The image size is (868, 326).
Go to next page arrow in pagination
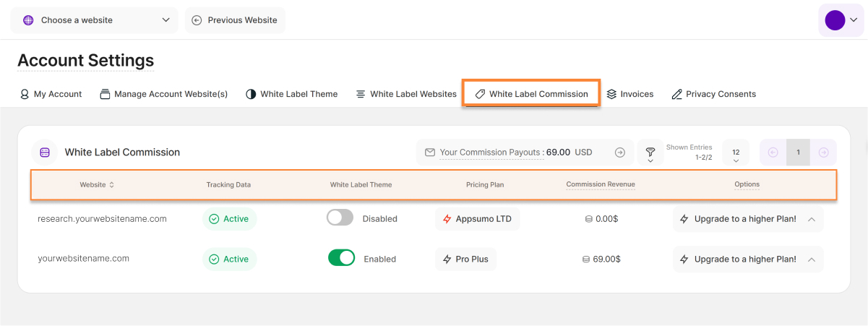823,153
